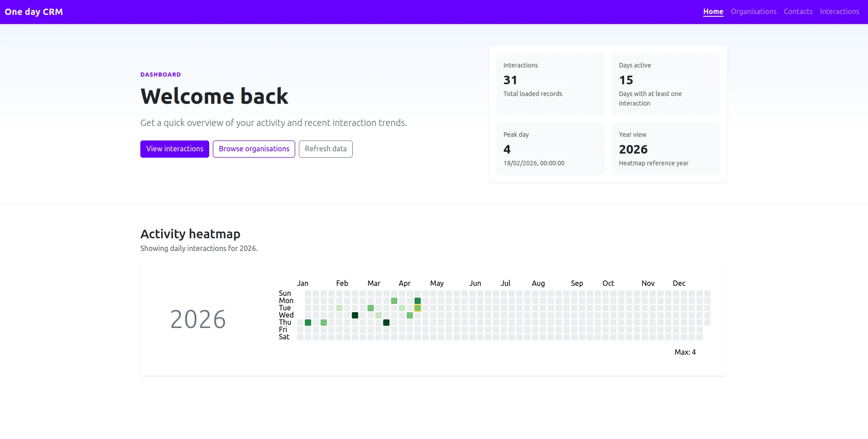
Task: Click the Peak day stat card
Action: pos(550,149)
